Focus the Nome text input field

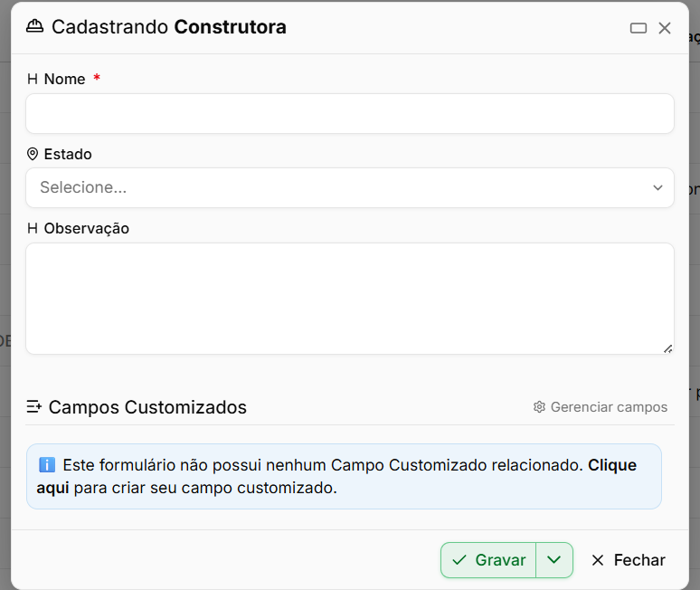coord(350,113)
